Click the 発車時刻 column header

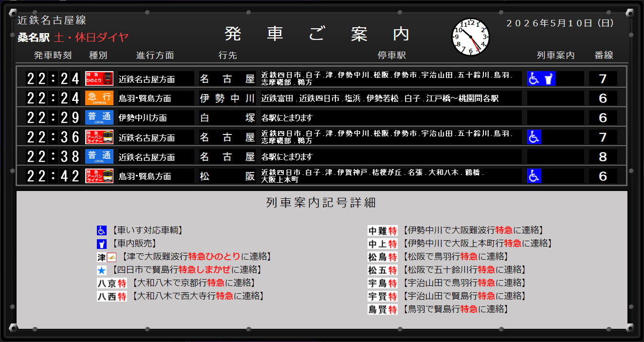pos(53,56)
